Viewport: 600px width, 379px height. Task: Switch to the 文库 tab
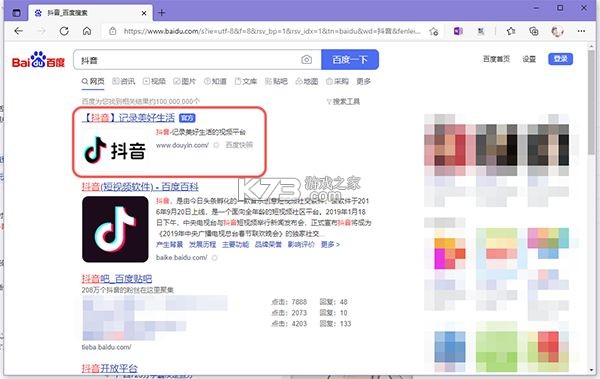click(x=246, y=81)
